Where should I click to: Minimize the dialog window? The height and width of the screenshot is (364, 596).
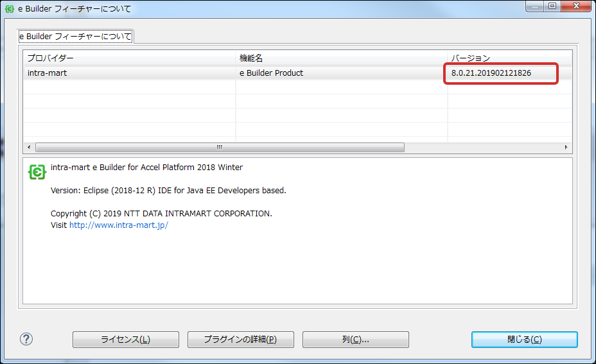tap(535, 6)
